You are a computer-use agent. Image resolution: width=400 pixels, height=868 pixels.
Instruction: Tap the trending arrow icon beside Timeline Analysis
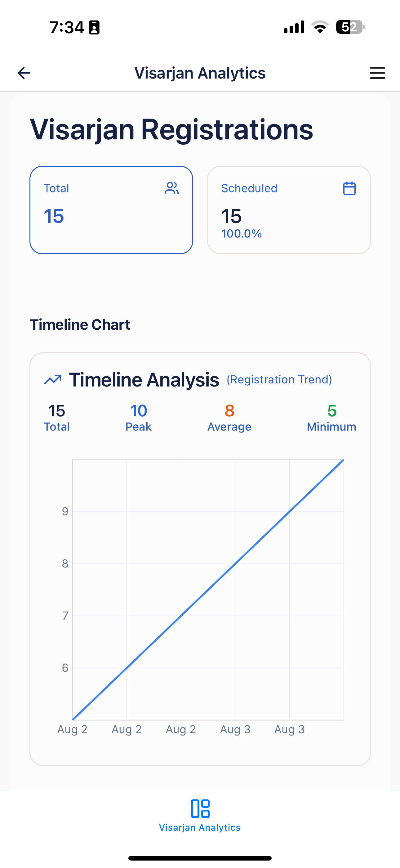[53, 379]
